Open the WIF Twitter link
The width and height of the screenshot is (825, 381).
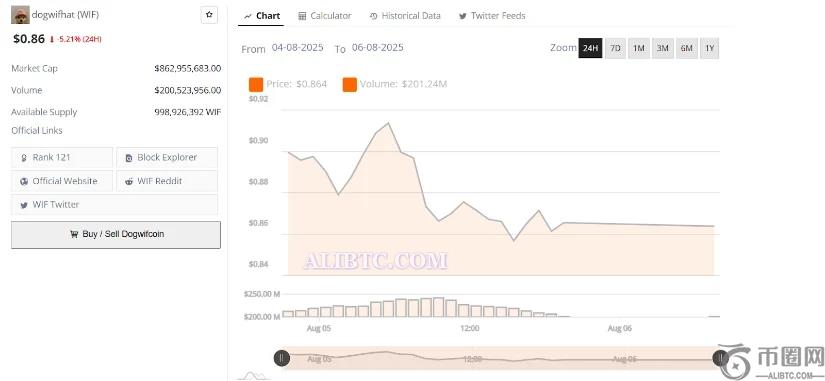click(x=114, y=205)
